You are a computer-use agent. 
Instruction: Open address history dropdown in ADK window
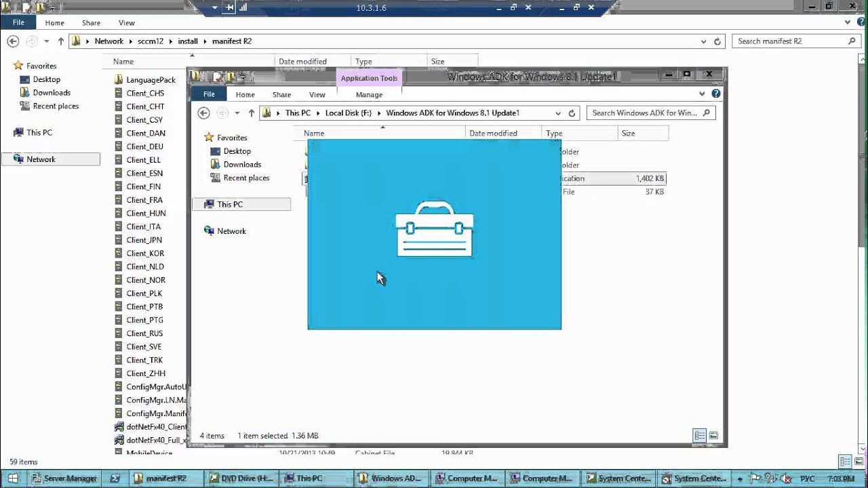[x=558, y=113]
